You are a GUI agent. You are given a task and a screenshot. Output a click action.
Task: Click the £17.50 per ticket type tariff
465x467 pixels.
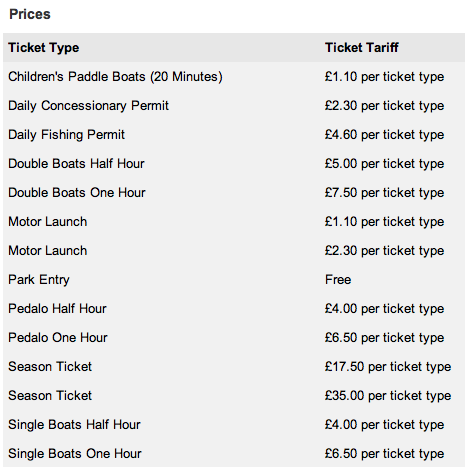click(388, 367)
